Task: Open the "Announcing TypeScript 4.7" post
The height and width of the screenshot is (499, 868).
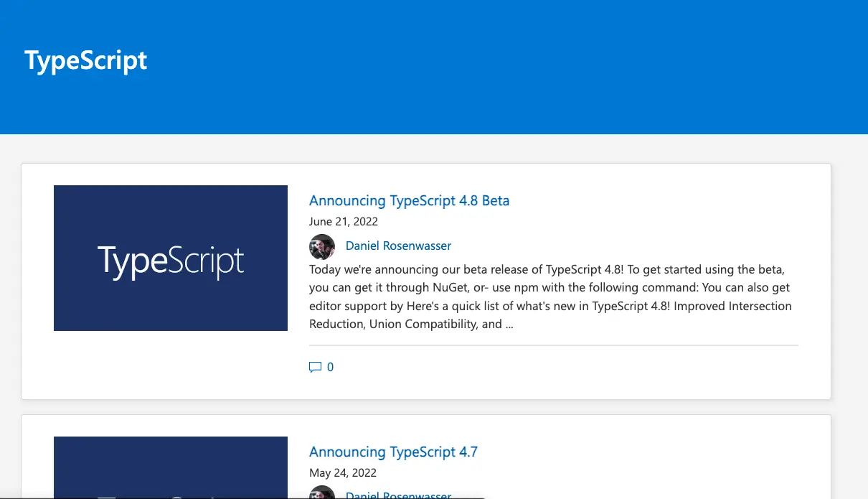Action: 394,452
